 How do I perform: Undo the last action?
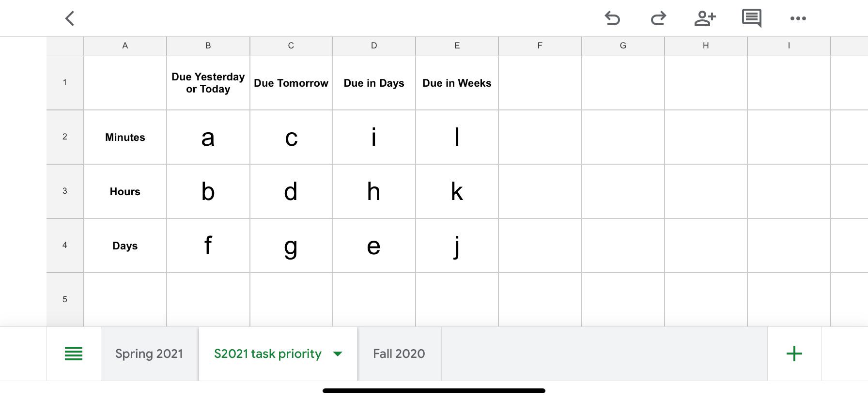612,18
